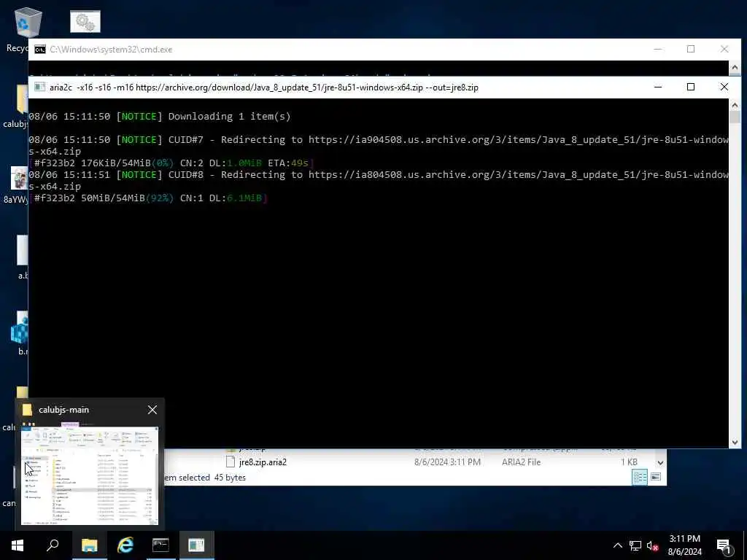The width and height of the screenshot is (747, 560).
Task: Open File Explorer from the taskbar
Action: click(89, 545)
